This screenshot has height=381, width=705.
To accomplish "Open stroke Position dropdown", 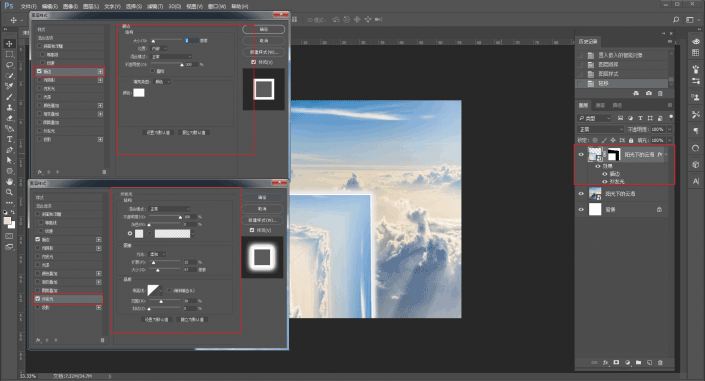I will coord(159,48).
